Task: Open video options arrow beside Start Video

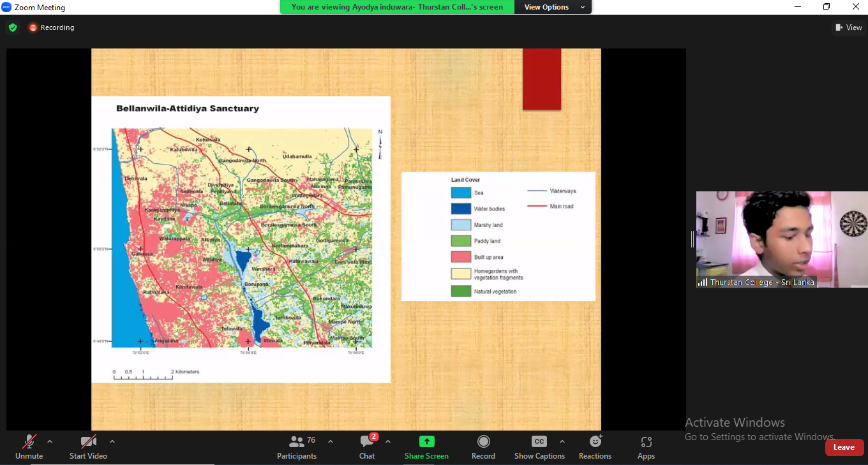Action: (112, 441)
